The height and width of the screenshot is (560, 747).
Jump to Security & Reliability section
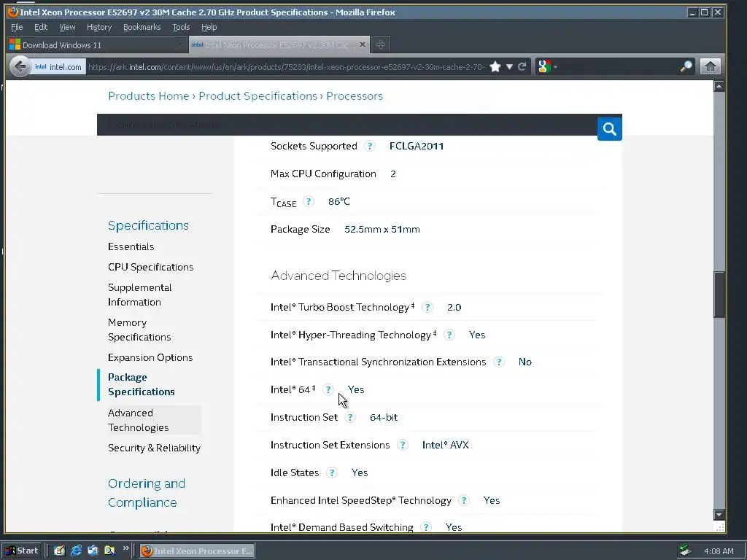[x=155, y=448]
